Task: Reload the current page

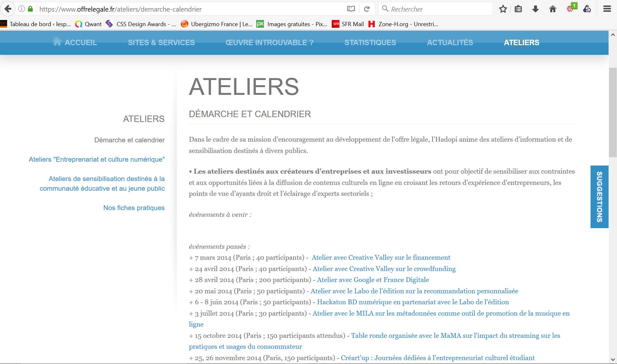Action: click(x=367, y=9)
